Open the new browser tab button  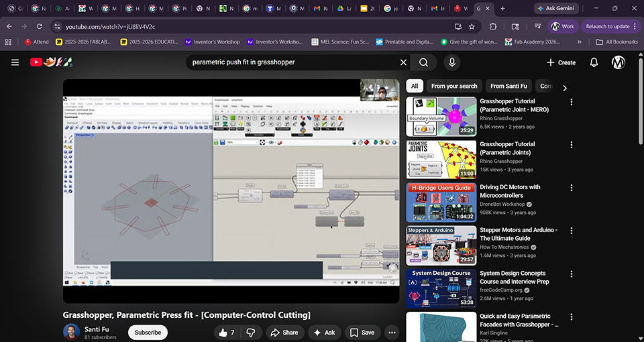tap(502, 8)
